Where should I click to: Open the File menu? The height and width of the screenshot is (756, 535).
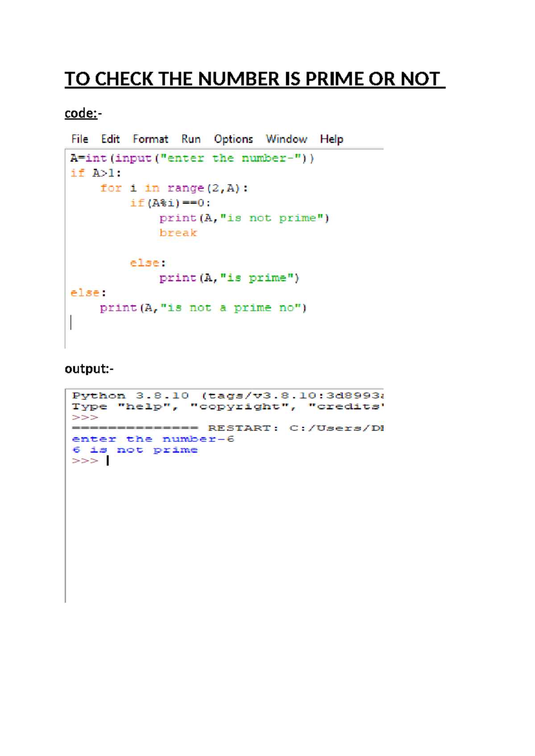point(80,139)
